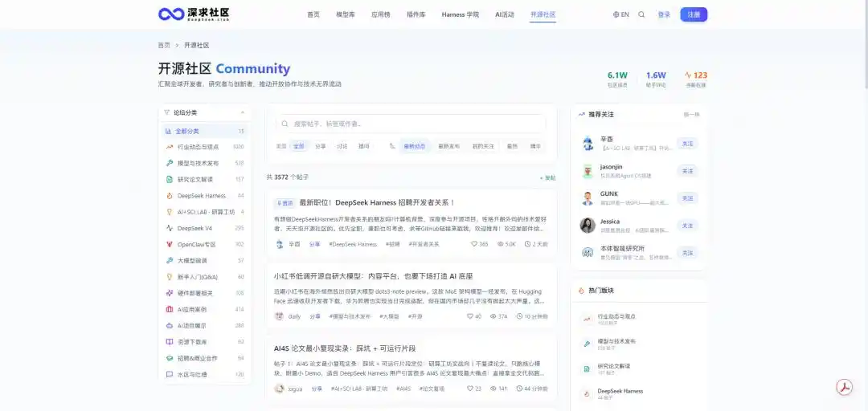Open post 小红书低调开源自研大模型
868x411 pixels.
point(373,276)
